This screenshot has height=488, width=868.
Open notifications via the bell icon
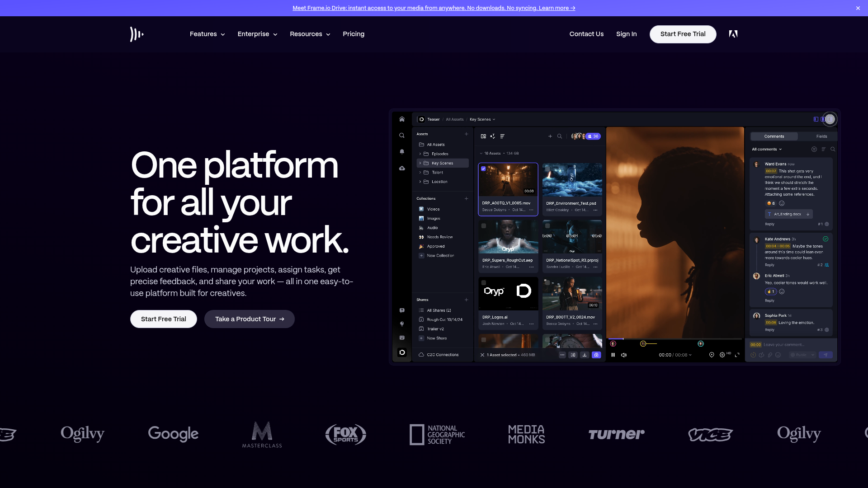(x=402, y=151)
